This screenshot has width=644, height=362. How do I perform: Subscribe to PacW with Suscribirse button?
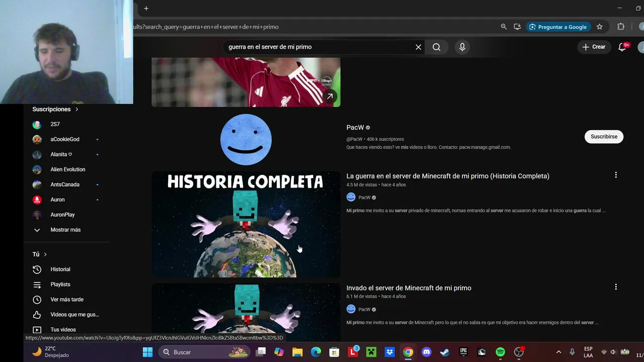pos(604,137)
